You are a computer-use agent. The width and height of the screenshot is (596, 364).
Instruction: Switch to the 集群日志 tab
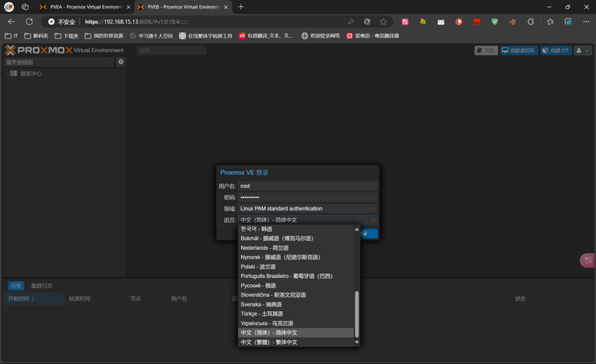42,286
